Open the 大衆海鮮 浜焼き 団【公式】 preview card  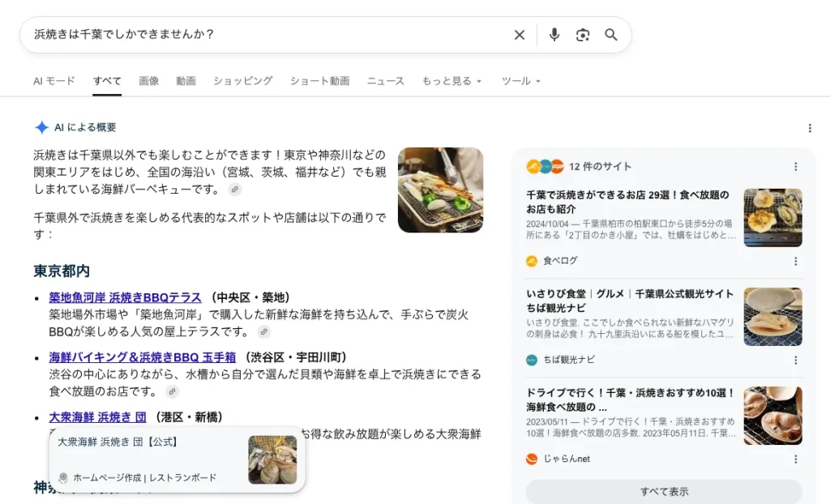pyautogui.click(x=177, y=459)
